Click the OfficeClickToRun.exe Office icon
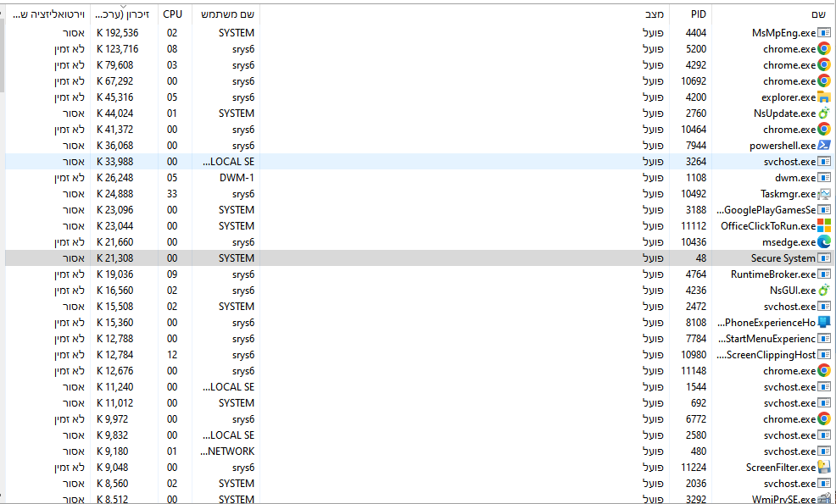The image size is (836, 504). (823, 226)
